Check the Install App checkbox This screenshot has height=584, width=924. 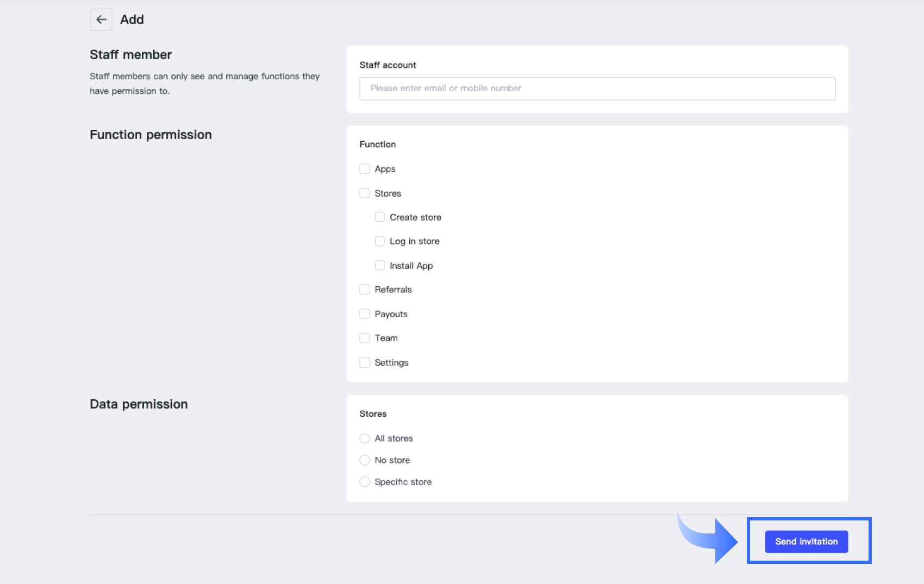[x=380, y=266]
